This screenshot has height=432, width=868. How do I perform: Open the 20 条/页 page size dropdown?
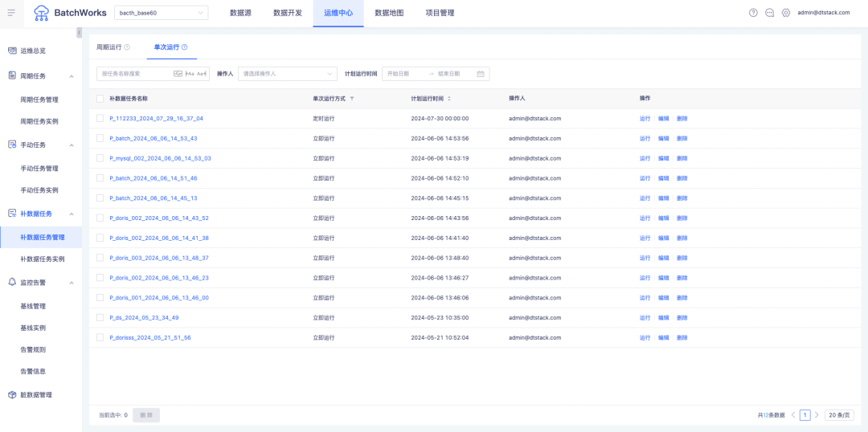point(837,415)
